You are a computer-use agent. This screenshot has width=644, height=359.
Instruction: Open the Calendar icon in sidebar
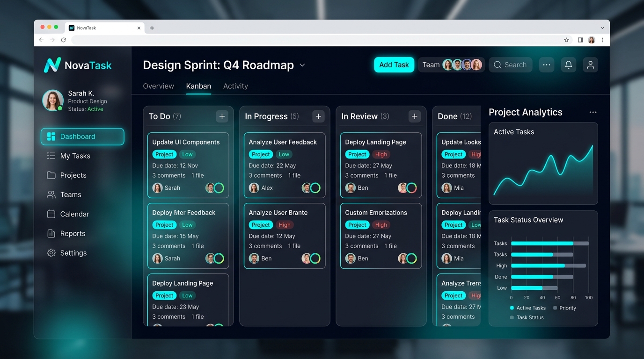coord(51,214)
